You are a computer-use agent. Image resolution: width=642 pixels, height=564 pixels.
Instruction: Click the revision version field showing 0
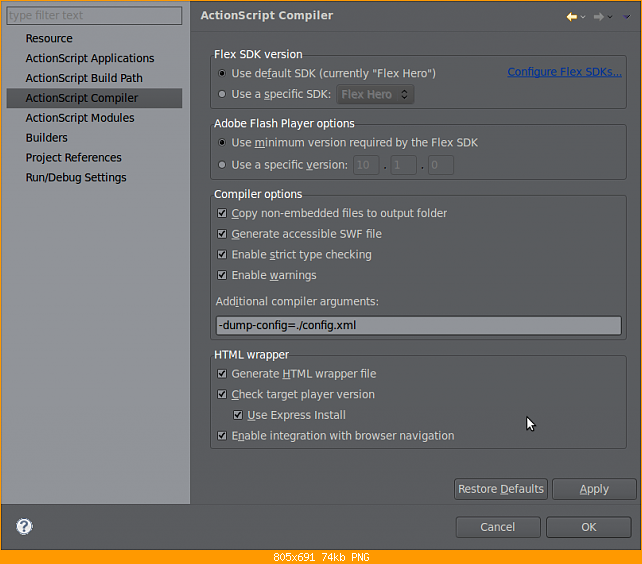(x=441, y=165)
